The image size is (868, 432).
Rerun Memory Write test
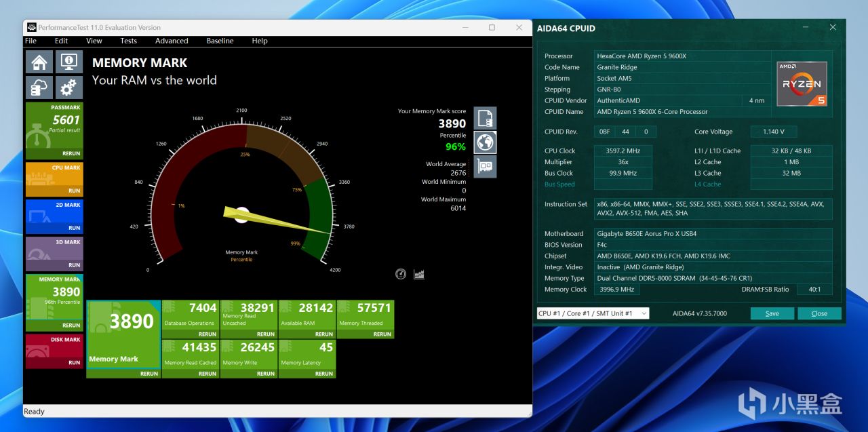266,374
